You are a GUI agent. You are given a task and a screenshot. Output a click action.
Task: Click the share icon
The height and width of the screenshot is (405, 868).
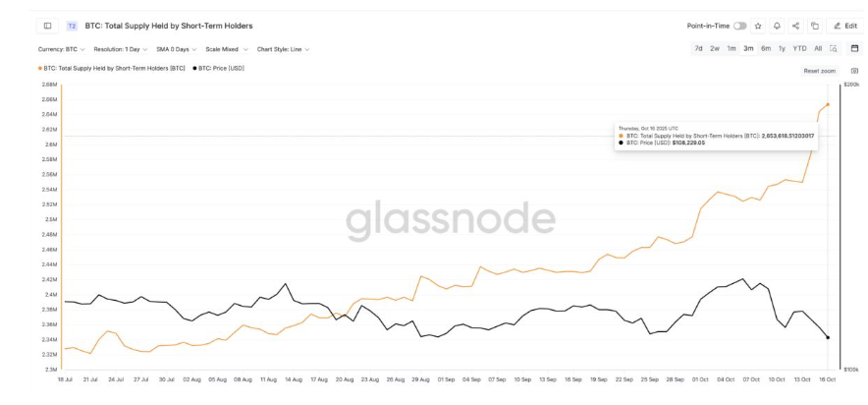[794, 26]
